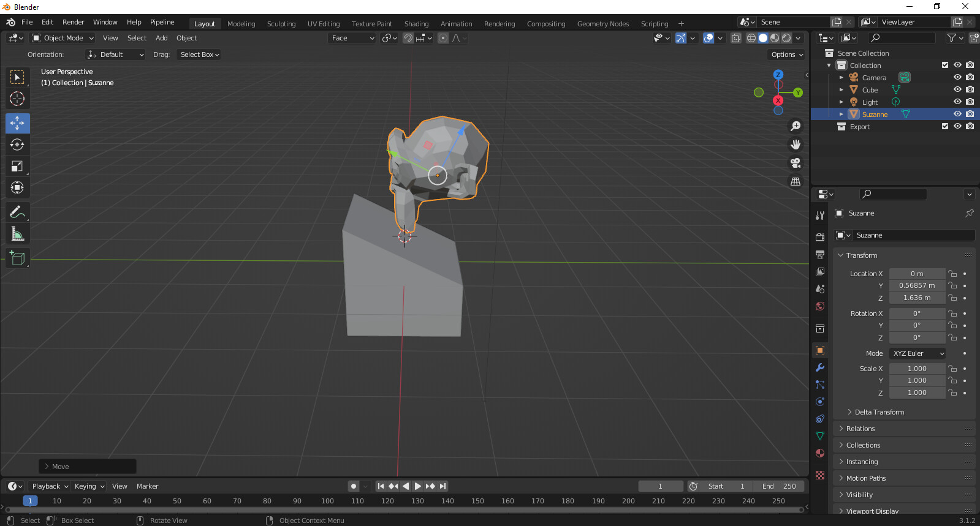980x526 pixels.
Task: Activate the Move tool
Action: coord(17,123)
